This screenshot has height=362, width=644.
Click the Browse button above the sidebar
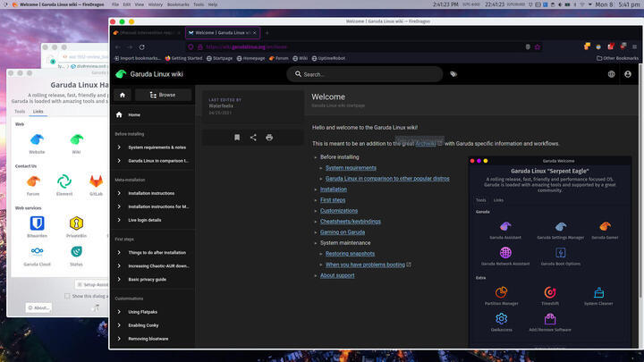click(x=163, y=95)
